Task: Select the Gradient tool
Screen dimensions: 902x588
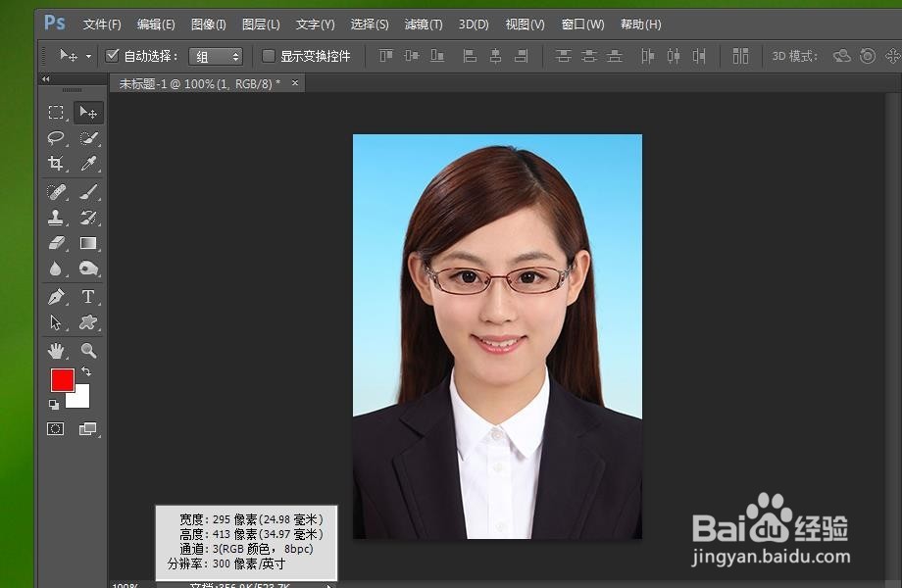Action: point(89,241)
